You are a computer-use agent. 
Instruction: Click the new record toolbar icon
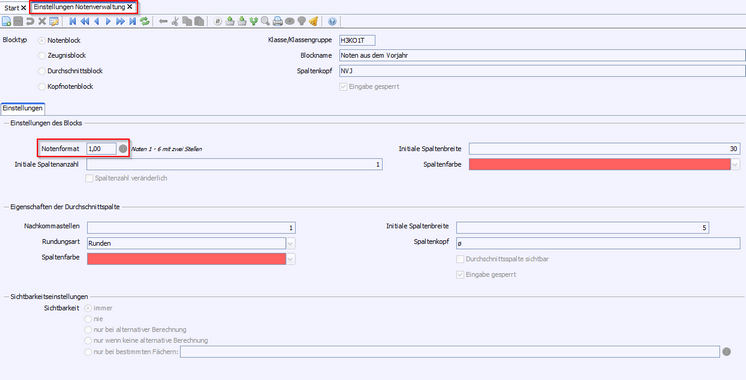pos(6,21)
